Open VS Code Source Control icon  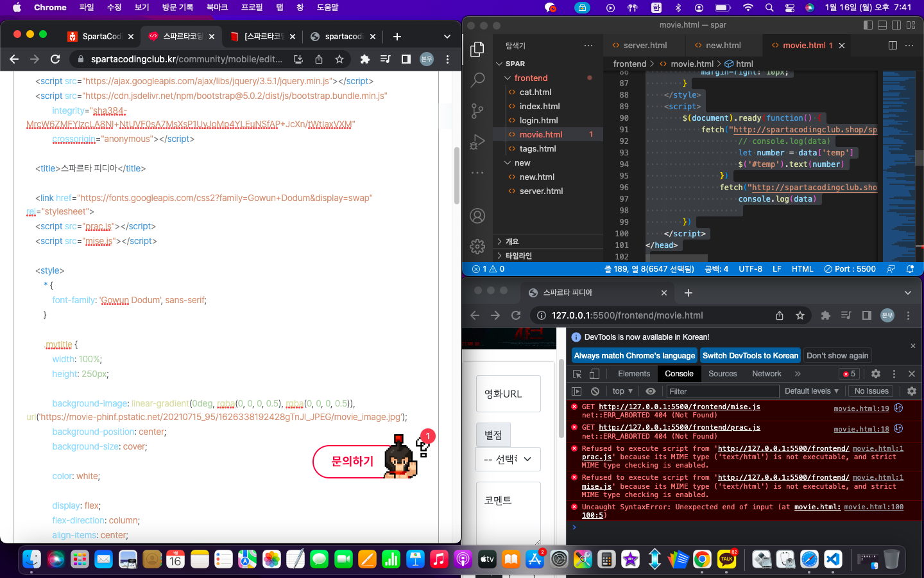tap(477, 111)
